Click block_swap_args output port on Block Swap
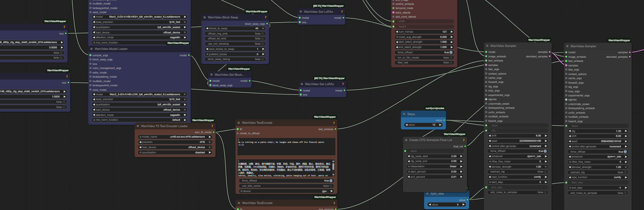The width and height of the screenshot is (644, 210). point(267,24)
